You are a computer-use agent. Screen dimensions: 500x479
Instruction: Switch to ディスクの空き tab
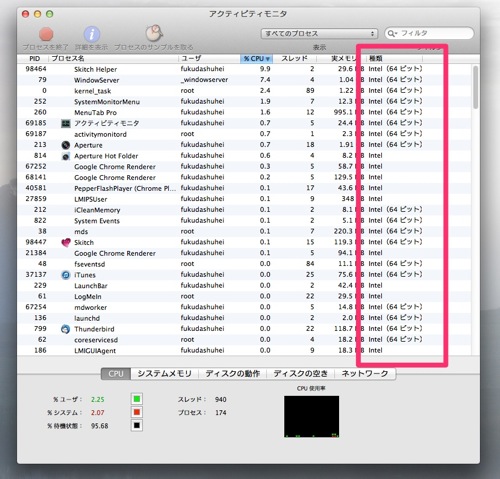(300, 374)
